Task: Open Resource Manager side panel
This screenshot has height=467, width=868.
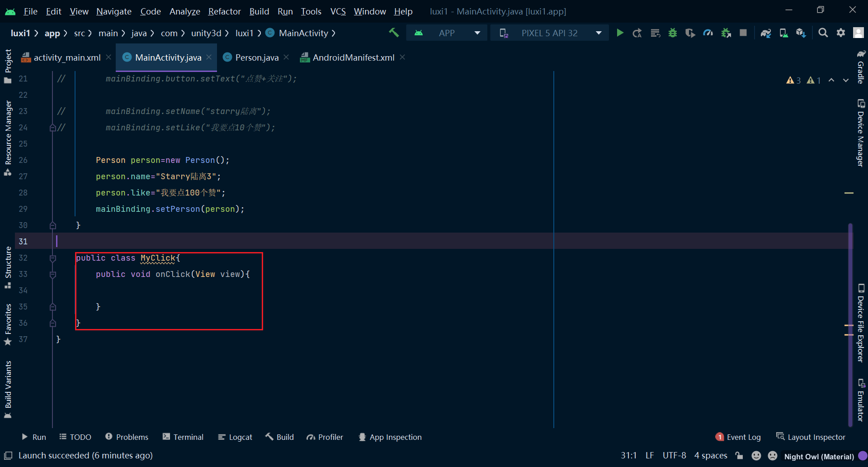Action: [8, 138]
